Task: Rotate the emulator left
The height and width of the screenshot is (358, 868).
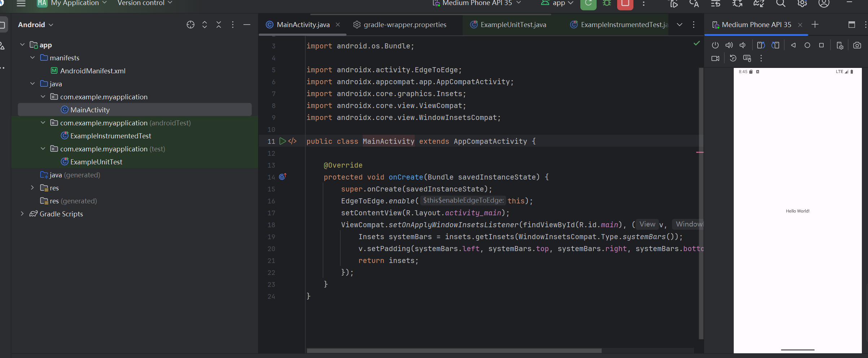Action: coord(761,46)
